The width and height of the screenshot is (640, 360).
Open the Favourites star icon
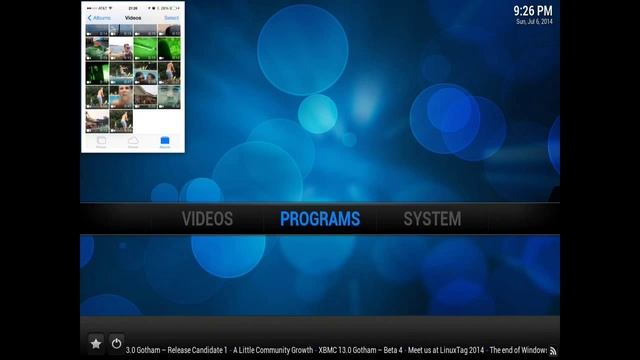click(96, 344)
